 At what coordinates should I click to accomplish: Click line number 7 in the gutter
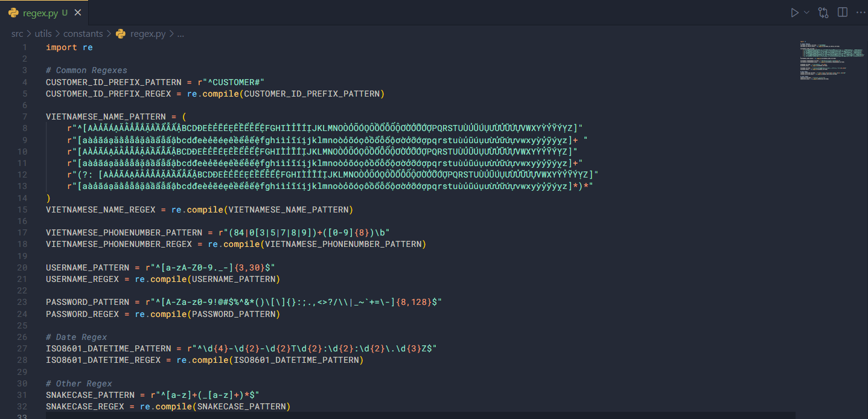24,117
